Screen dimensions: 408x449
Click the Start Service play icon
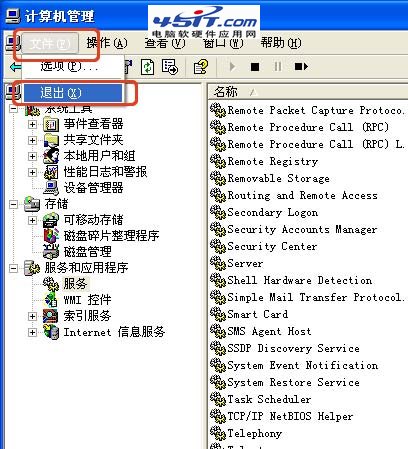click(232, 67)
